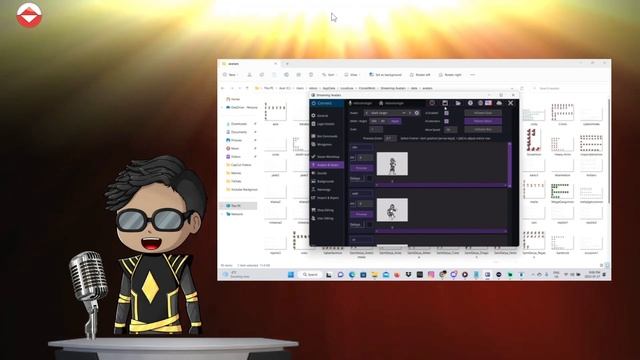Screen dimensions: 640x360
Task: Click the info icon in Streaming Avatars header
Action: pos(470,103)
